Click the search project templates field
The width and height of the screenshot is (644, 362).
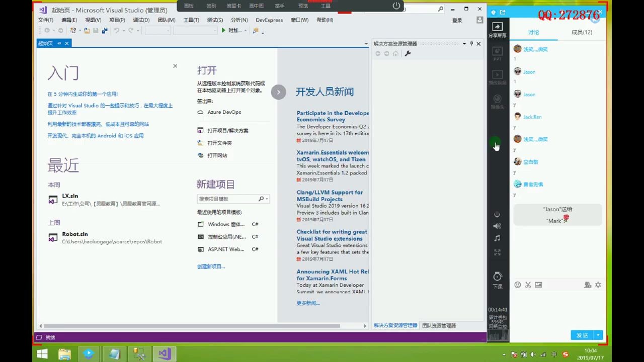coord(227,199)
